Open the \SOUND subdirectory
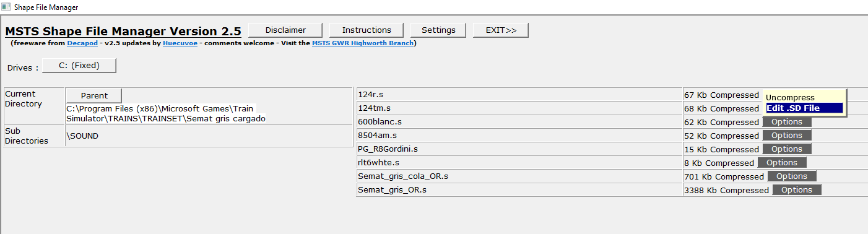 pos(82,136)
